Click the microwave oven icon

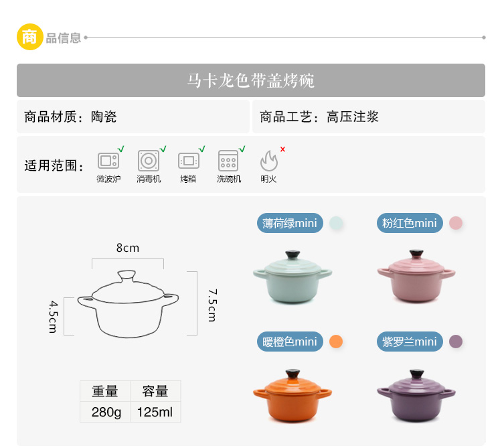point(108,161)
